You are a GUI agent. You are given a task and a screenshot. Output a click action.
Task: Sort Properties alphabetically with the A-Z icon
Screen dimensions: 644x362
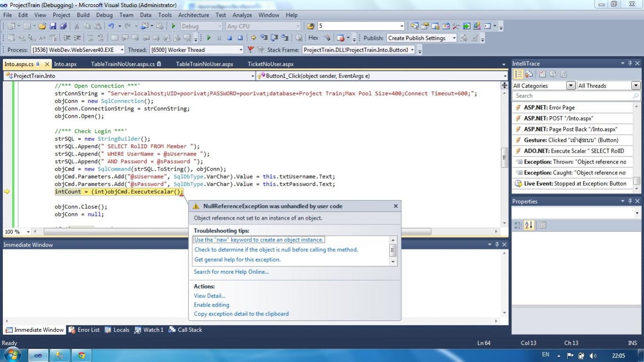pyautogui.click(x=529, y=225)
